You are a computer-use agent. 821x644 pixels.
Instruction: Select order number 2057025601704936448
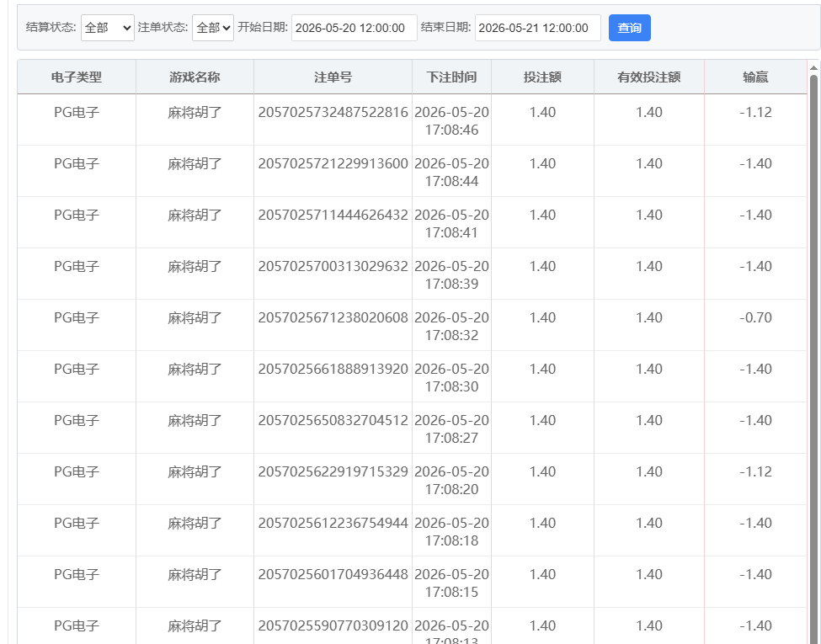click(x=333, y=574)
